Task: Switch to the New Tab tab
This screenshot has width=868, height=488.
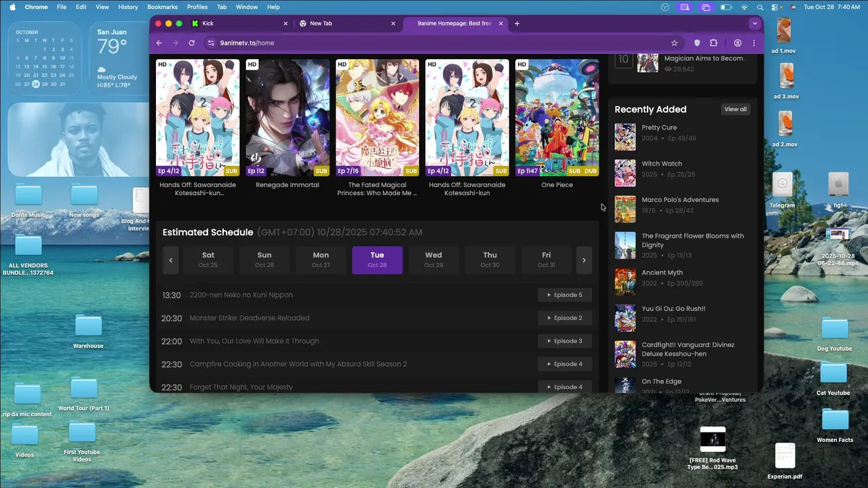Action: coord(347,23)
